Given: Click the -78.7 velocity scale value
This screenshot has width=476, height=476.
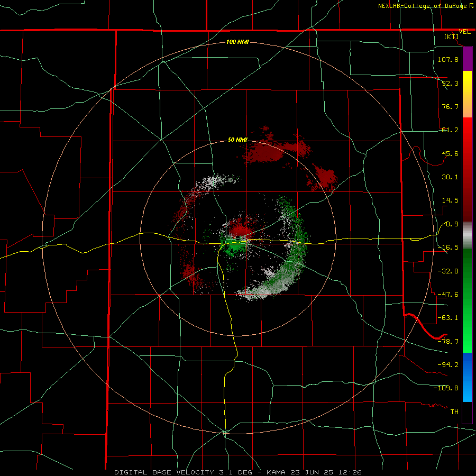Looking at the screenshot, I should 448,342.
